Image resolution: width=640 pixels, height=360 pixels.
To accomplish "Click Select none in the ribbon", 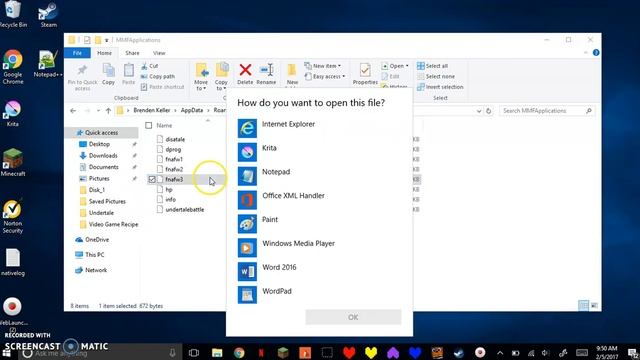I will tap(436, 76).
